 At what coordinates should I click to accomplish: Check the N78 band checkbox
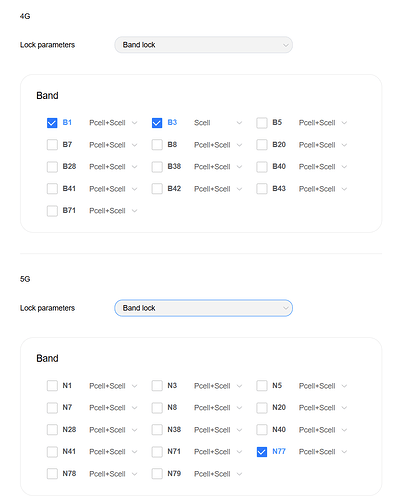coord(52,474)
